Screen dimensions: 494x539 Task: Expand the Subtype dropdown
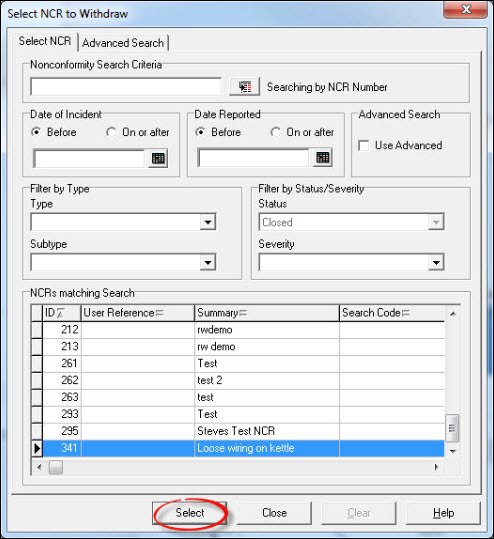(208, 263)
